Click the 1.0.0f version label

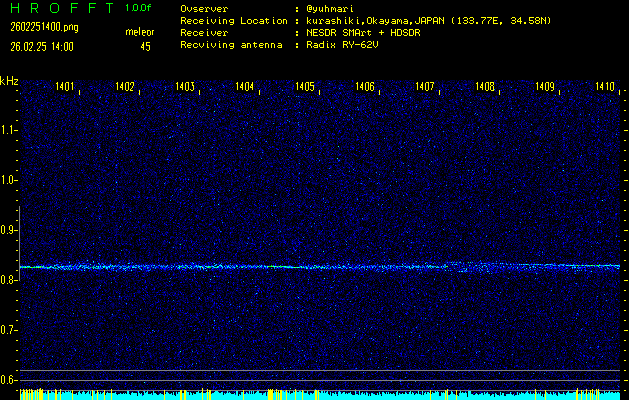pos(139,8)
